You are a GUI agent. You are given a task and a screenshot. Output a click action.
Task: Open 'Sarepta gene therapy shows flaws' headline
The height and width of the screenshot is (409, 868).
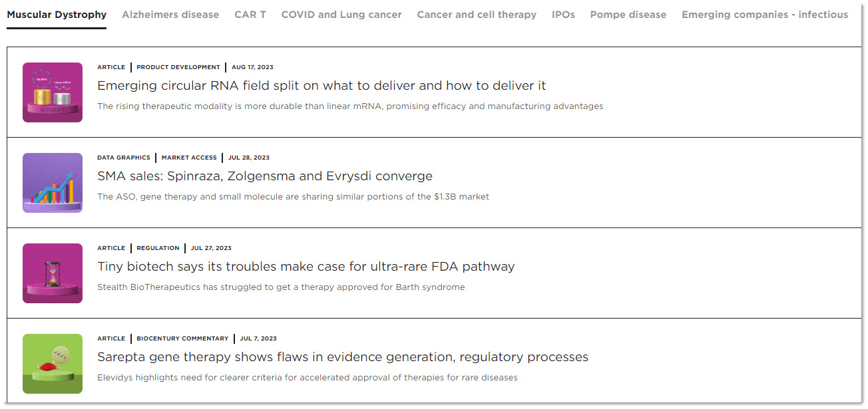[343, 357]
